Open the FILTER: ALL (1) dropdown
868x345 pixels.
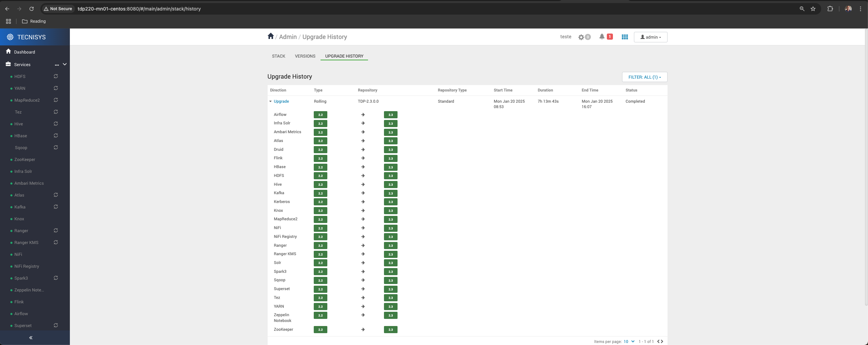click(644, 77)
